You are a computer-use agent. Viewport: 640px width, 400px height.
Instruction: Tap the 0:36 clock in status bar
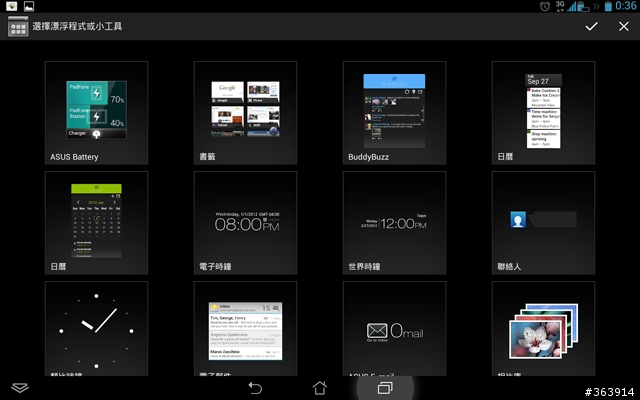tap(626, 6)
